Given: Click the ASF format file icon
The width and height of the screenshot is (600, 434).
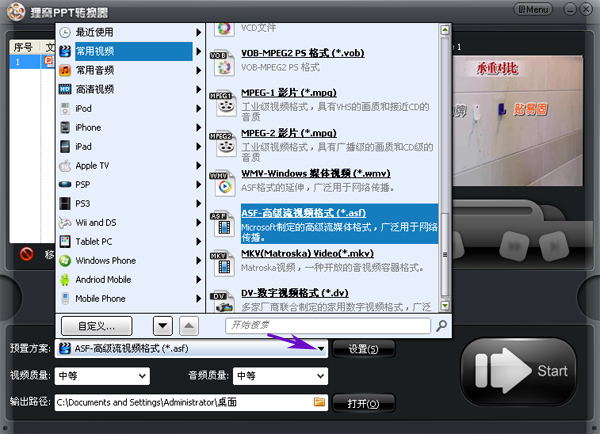Looking at the screenshot, I should (x=222, y=224).
